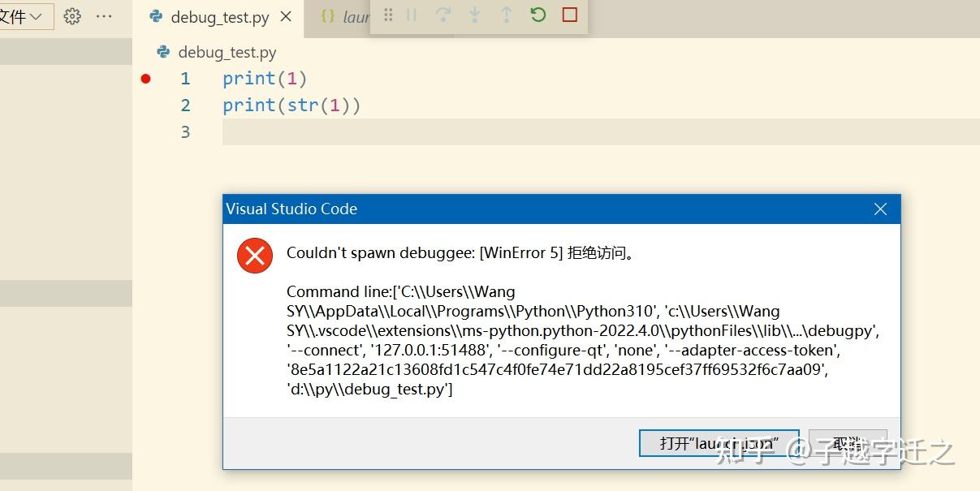This screenshot has width=980, height=491.
Task: Click the Step Out icon
Action: pyautogui.click(x=506, y=15)
